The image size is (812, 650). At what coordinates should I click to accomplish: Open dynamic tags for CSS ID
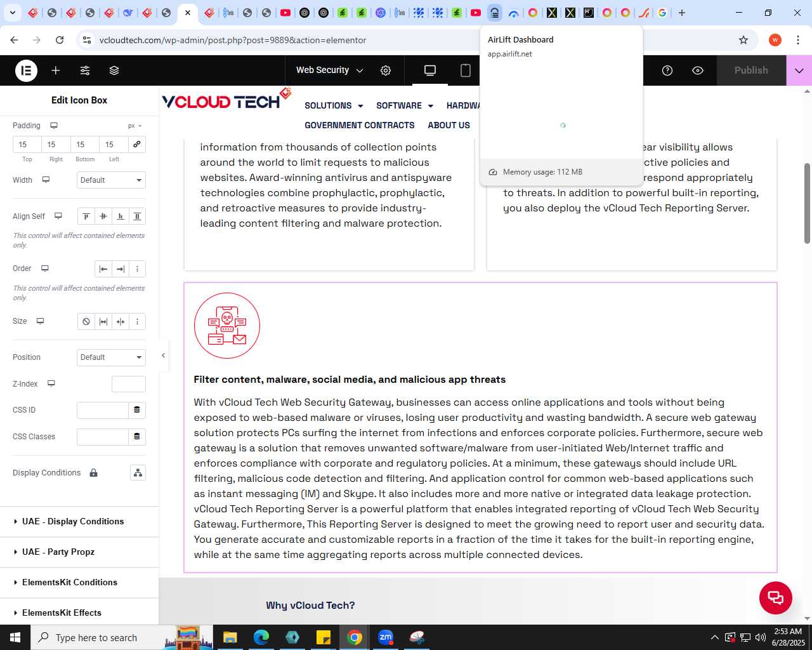(137, 410)
